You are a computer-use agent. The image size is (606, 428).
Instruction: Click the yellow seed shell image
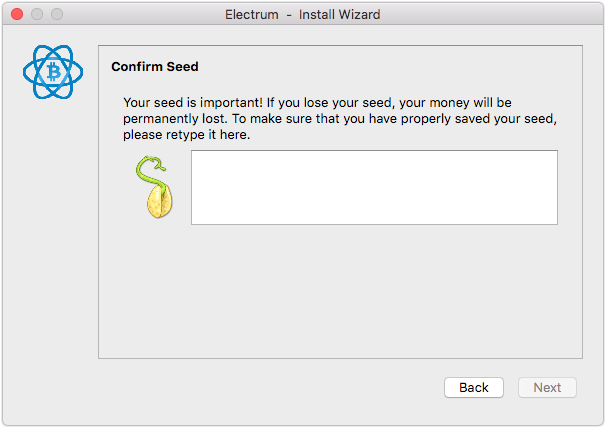160,202
